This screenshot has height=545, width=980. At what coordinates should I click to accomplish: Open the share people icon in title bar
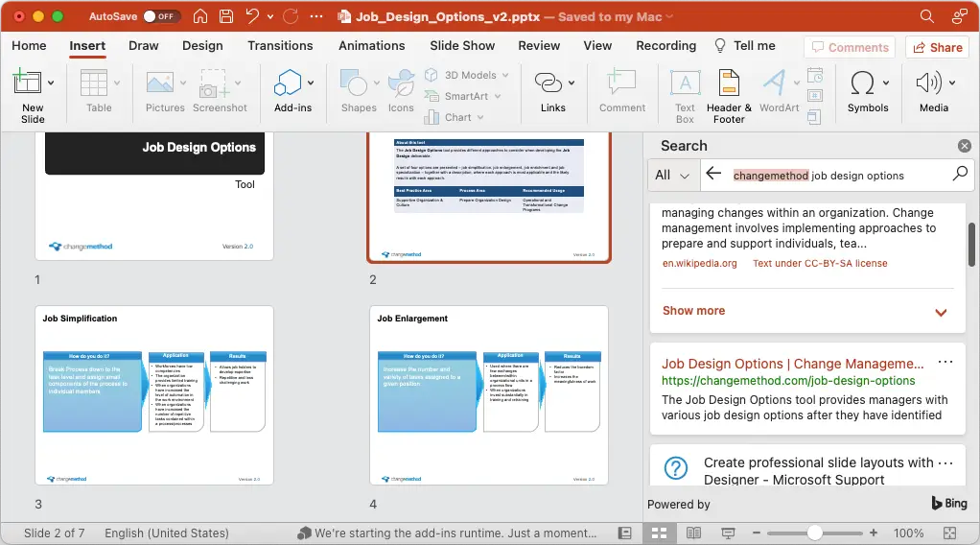(x=959, y=16)
